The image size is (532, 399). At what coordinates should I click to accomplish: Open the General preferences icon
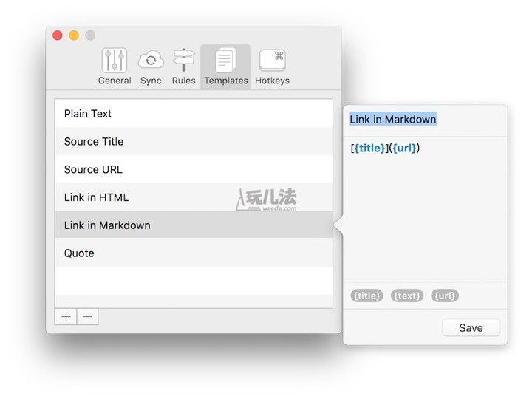coord(115,61)
